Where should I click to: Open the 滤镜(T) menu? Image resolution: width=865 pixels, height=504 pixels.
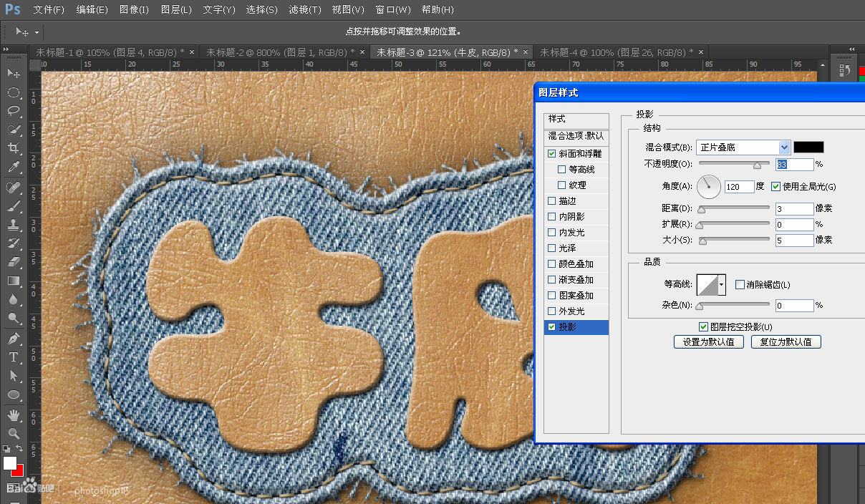coord(304,10)
